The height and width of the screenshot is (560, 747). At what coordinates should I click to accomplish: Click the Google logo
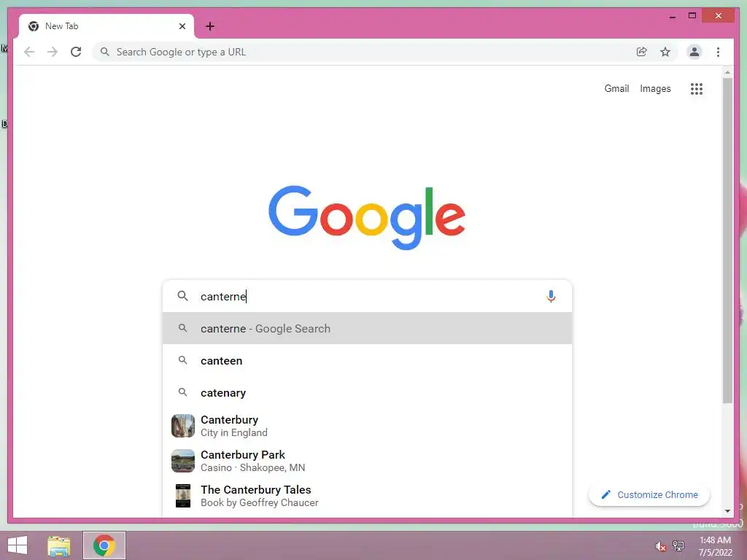pos(367,217)
